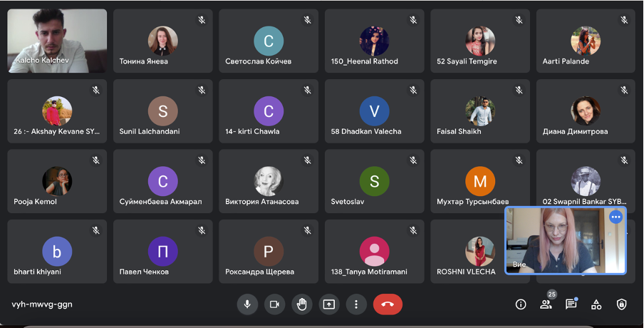644x328 pixels.
Task: Click muted mic icon on Svetoslav tile
Action: point(413,160)
